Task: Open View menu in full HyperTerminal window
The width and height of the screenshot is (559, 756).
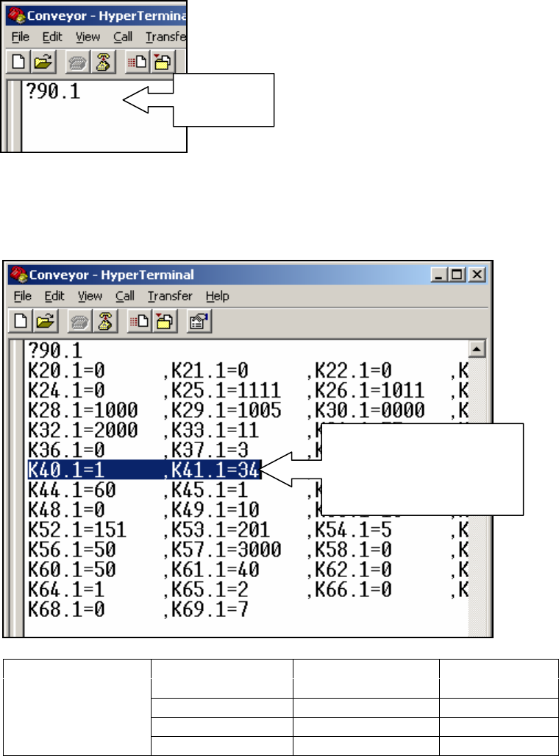Action: click(x=90, y=296)
